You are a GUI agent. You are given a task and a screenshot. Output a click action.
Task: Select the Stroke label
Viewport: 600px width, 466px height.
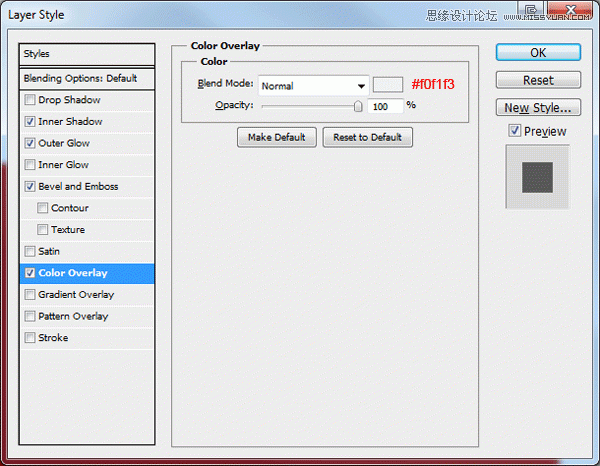53,338
